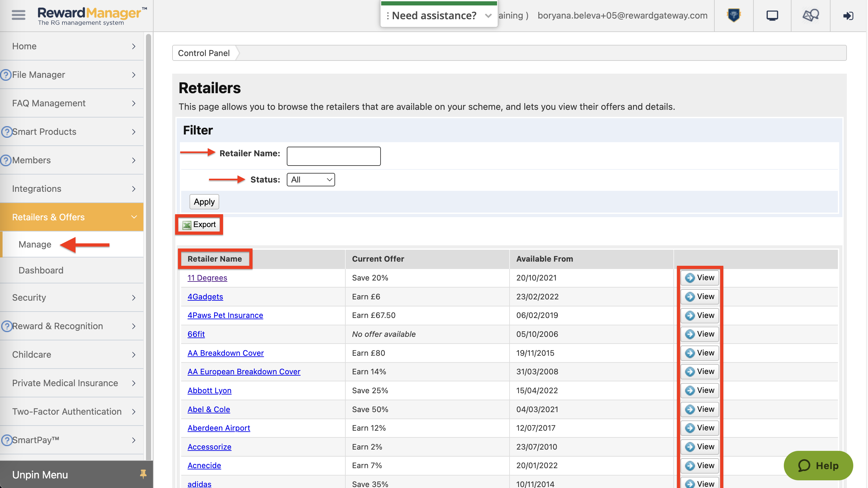Viewport: 868px width, 488px height.
Task: Expand the Two-Factor Authentication chevron
Action: coord(134,411)
